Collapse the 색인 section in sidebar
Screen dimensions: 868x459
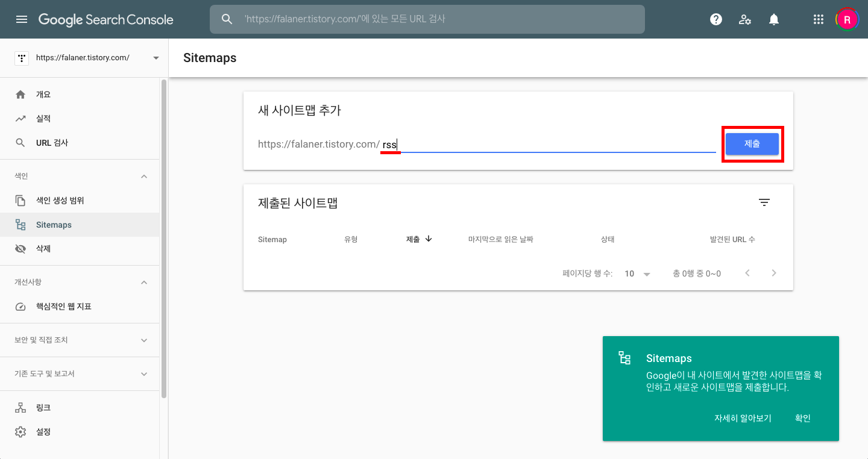[143, 176]
